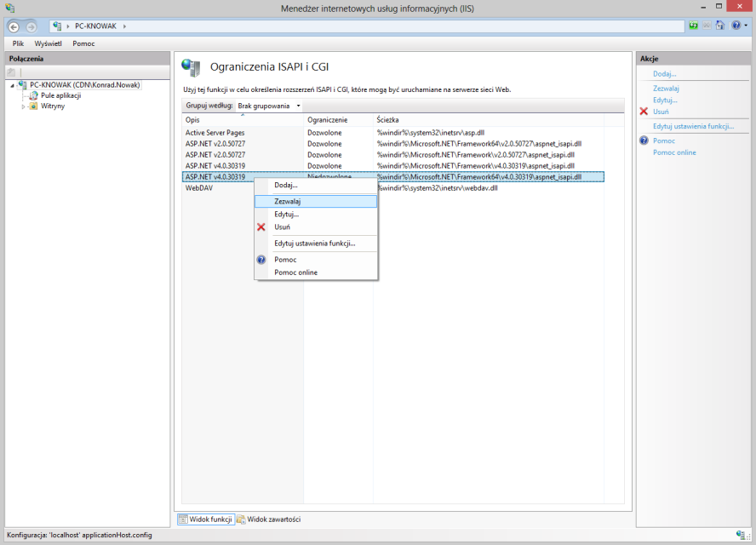The height and width of the screenshot is (545, 756).
Task: Select the WebDAV row
Action: pyautogui.click(x=393, y=188)
